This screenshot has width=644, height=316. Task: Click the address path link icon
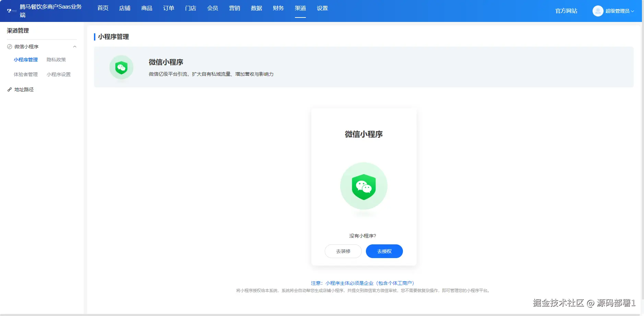[x=10, y=89]
